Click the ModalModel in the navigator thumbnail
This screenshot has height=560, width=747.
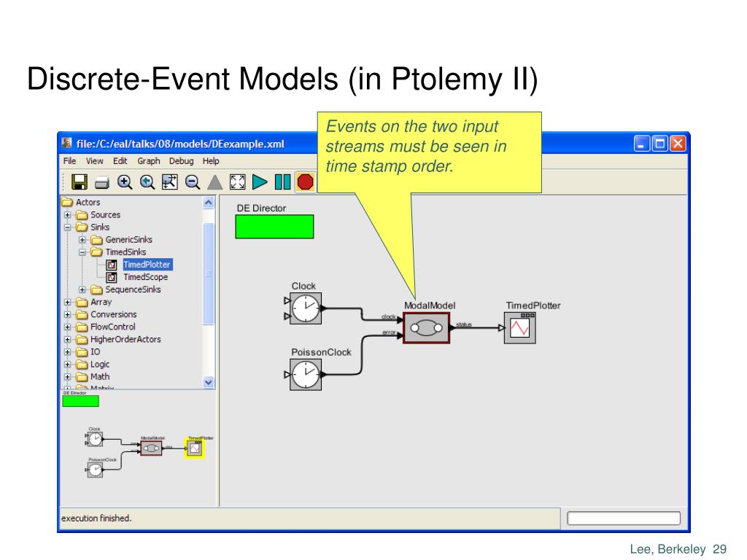[x=151, y=448]
